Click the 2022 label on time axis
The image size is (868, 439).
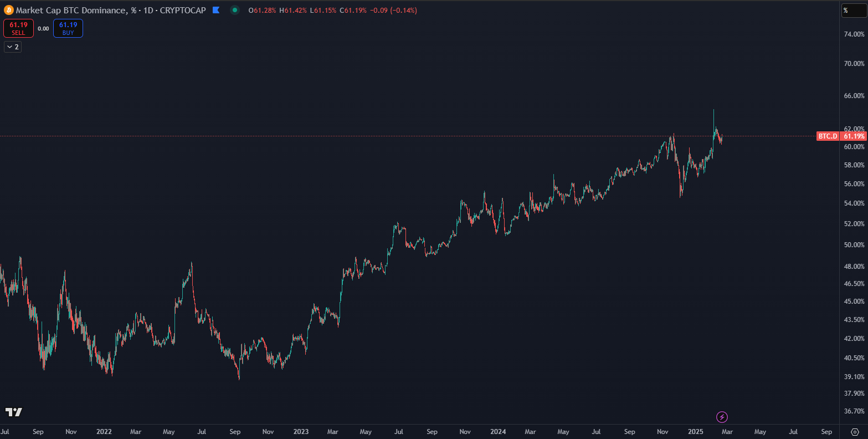[x=104, y=432]
